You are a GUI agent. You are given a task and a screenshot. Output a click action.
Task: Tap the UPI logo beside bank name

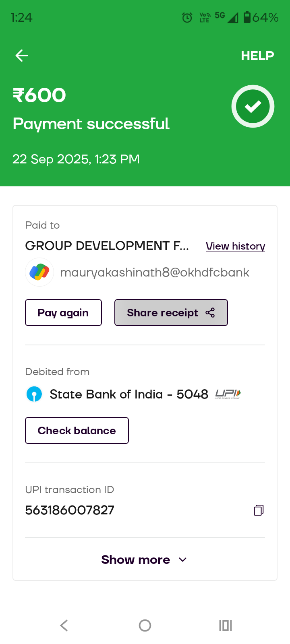[x=228, y=394]
